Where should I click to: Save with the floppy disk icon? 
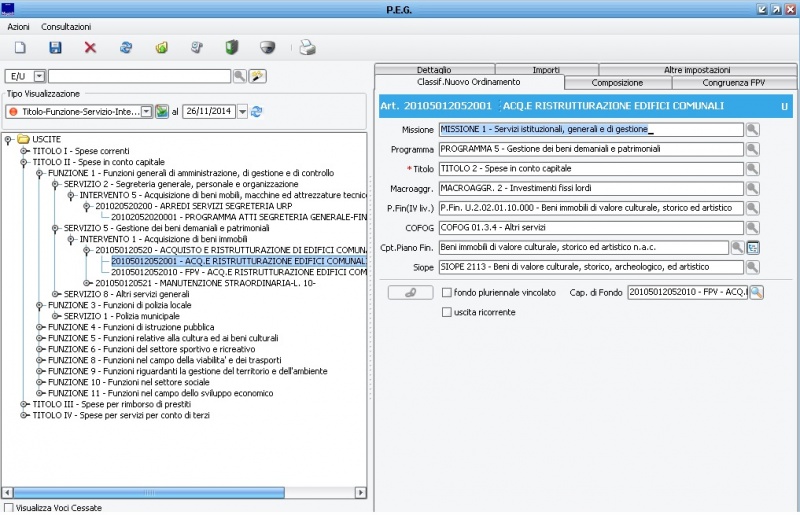tap(55, 47)
